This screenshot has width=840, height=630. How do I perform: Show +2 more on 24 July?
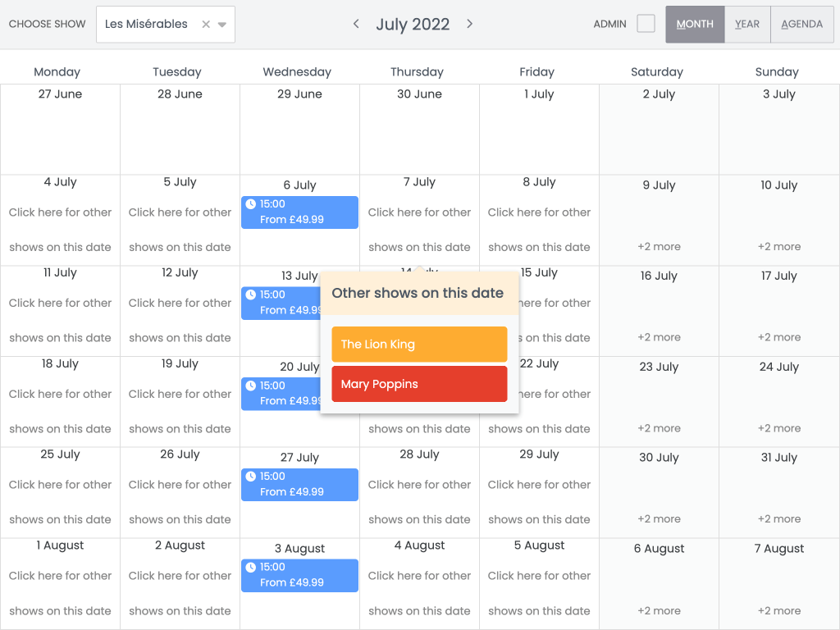(779, 428)
